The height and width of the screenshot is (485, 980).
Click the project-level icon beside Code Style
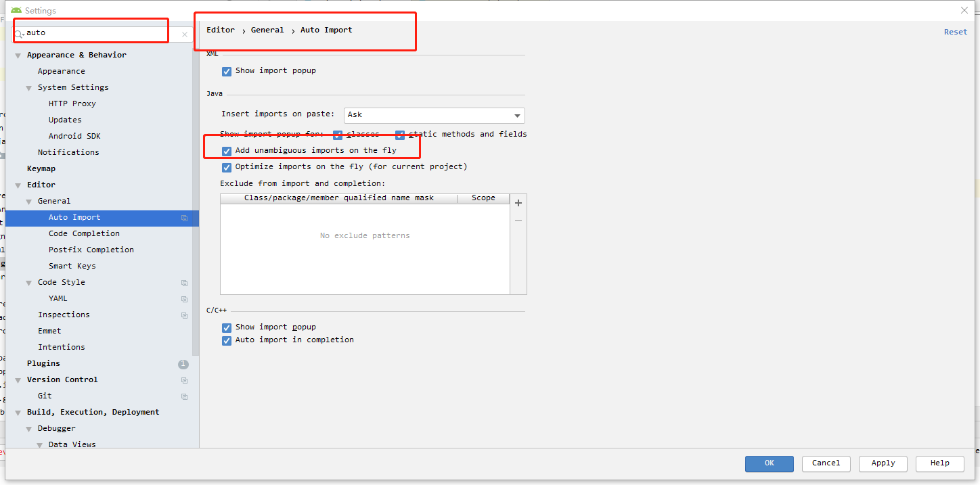(x=184, y=283)
